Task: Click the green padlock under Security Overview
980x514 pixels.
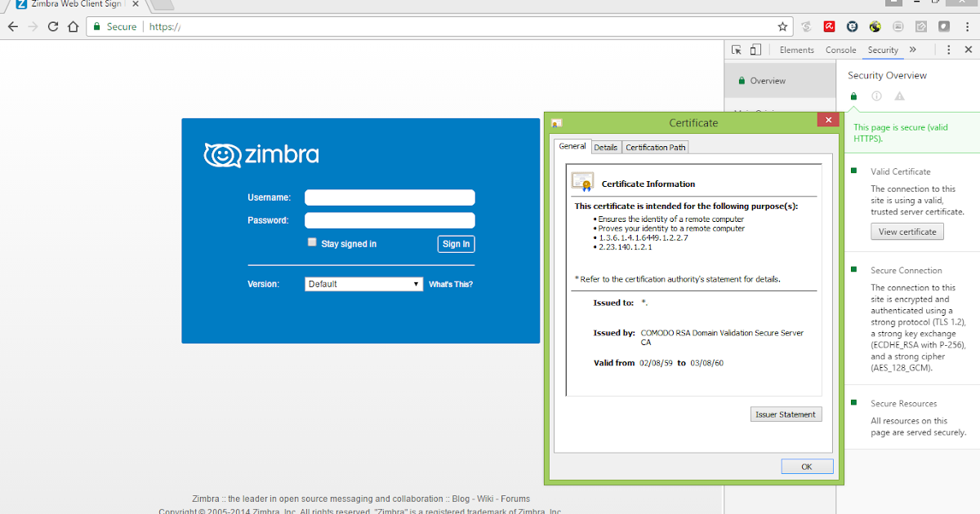Action: click(x=853, y=96)
